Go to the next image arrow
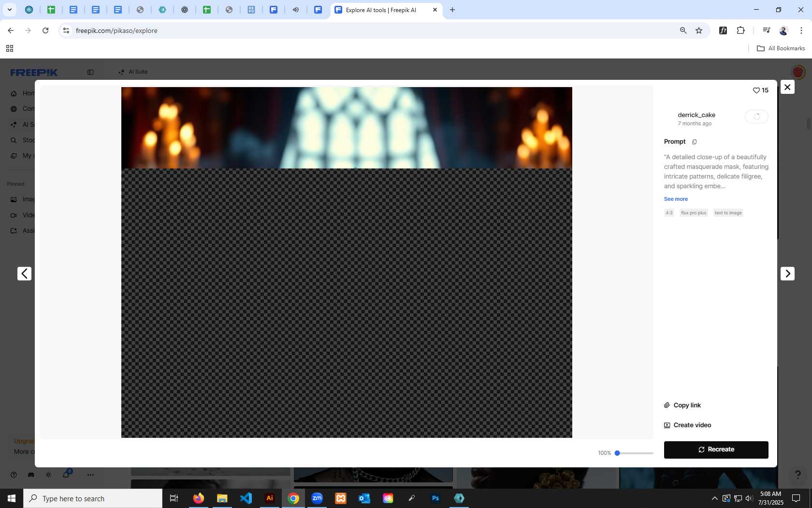The image size is (812, 508). [787, 273]
